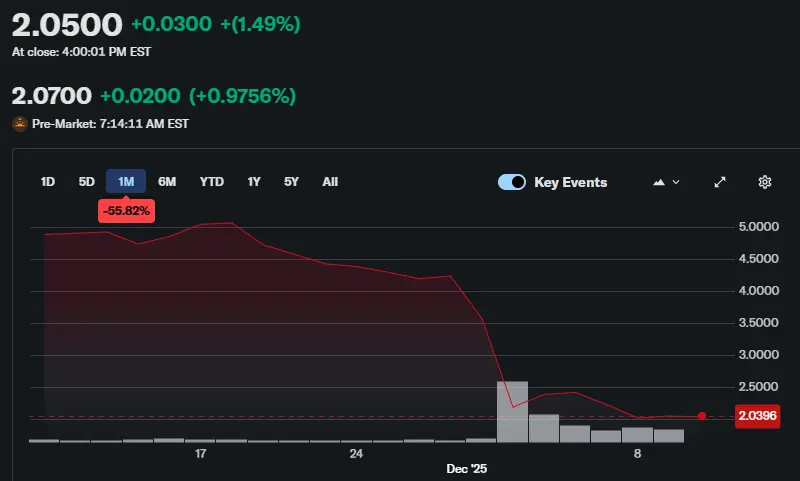Select the 1D time range

click(47, 182)
